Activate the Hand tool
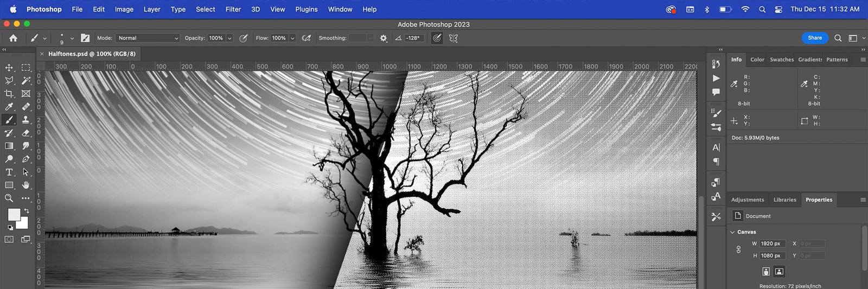The image size is (868, 289). click(x=25, y=185)
